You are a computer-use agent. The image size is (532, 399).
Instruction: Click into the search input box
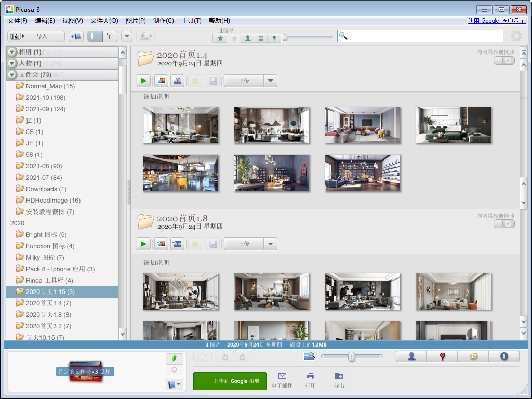point(420,36)
